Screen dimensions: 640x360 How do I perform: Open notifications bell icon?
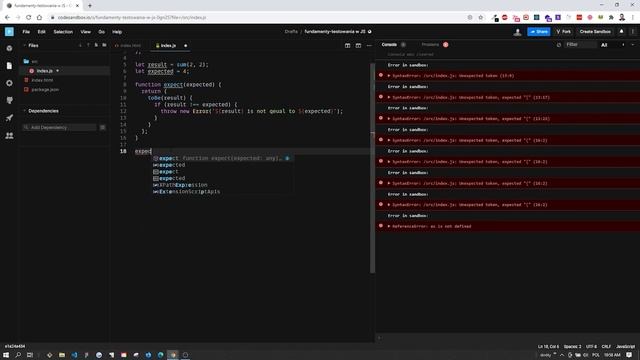pos(622,31)
